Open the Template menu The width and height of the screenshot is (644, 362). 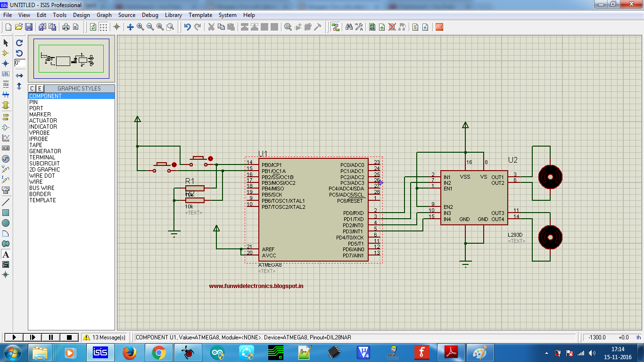click(x=200, y=15)
